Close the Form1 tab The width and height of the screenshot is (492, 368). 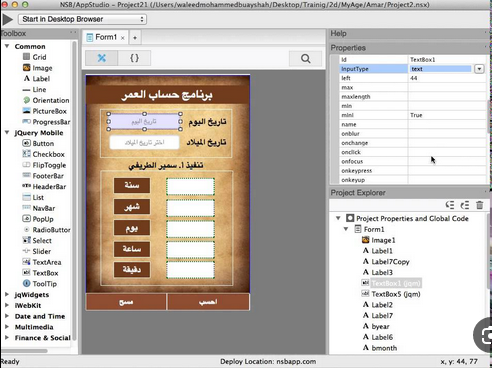(123, 38)
